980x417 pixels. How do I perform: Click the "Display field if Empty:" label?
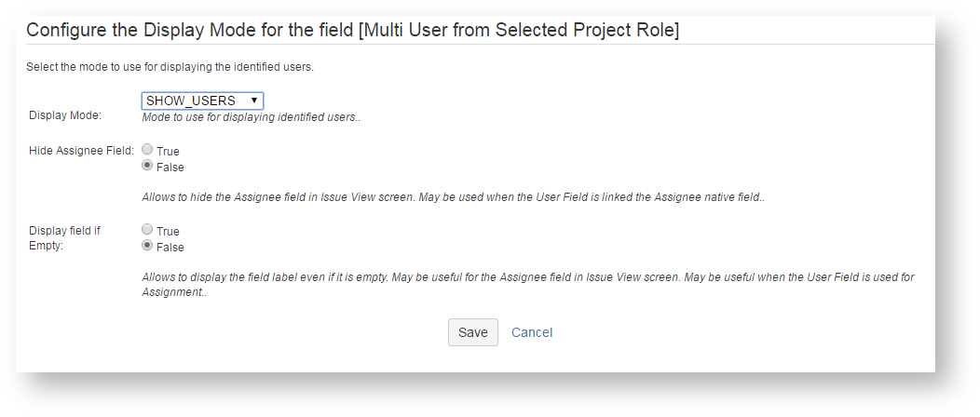pos(65,238)
